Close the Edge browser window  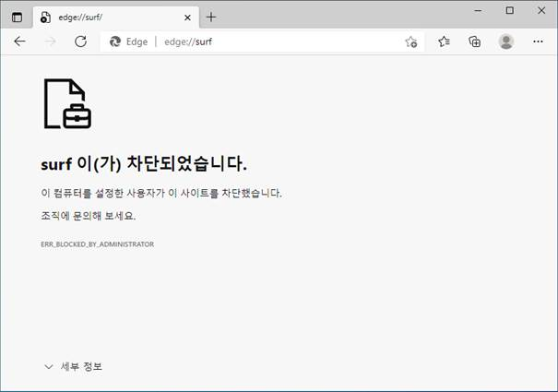pyautogui.click(x=541, y=10)
